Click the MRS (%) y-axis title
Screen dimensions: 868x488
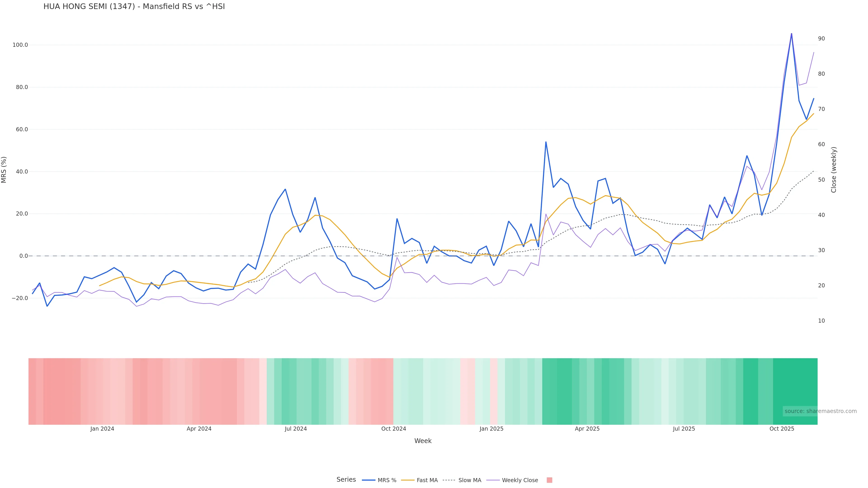point(4,170)
